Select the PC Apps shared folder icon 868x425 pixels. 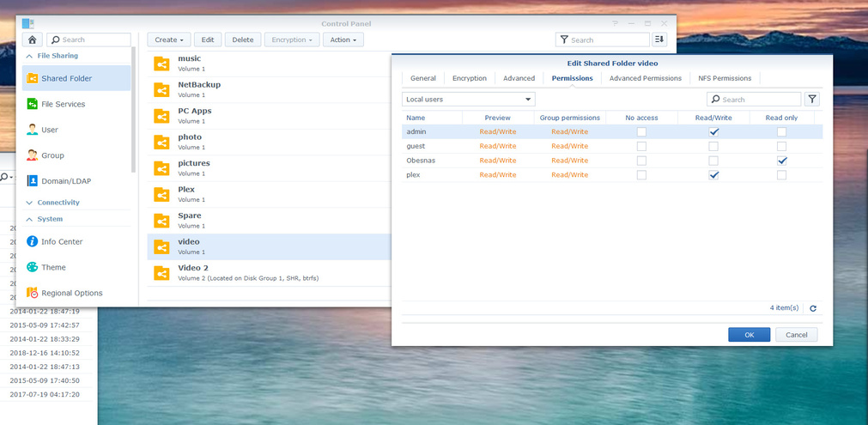pyautogui.click(x=161, y=116)
